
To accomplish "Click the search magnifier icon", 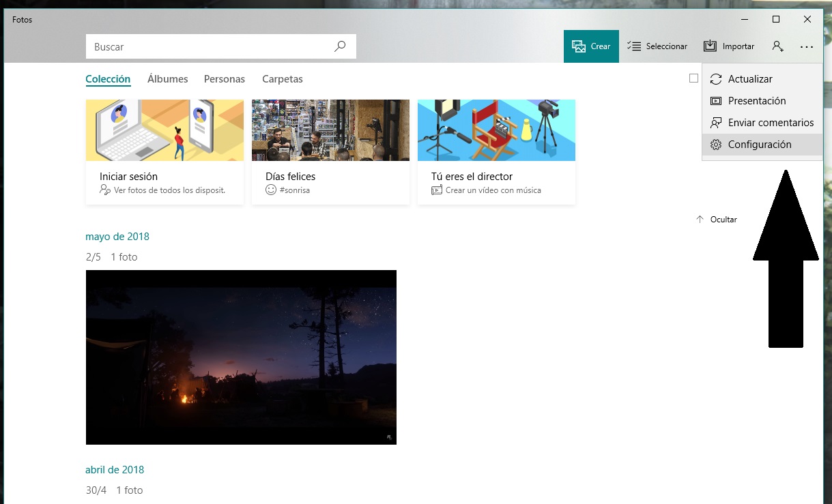I will 340,47.
